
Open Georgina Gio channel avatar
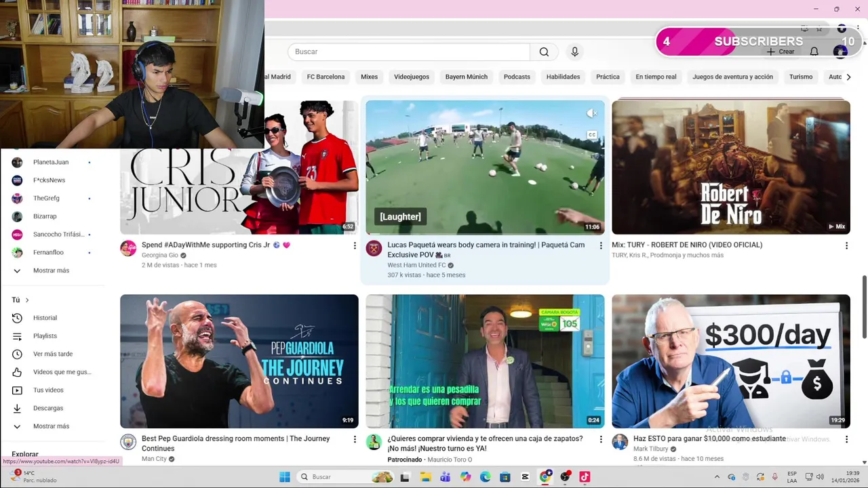pos(128,248)
